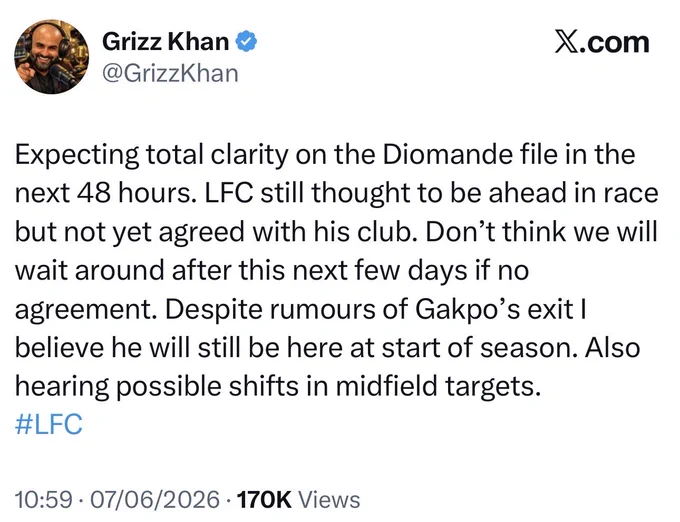
Task: Click LFC in the post's second line
Action: (x=229, y=192)
